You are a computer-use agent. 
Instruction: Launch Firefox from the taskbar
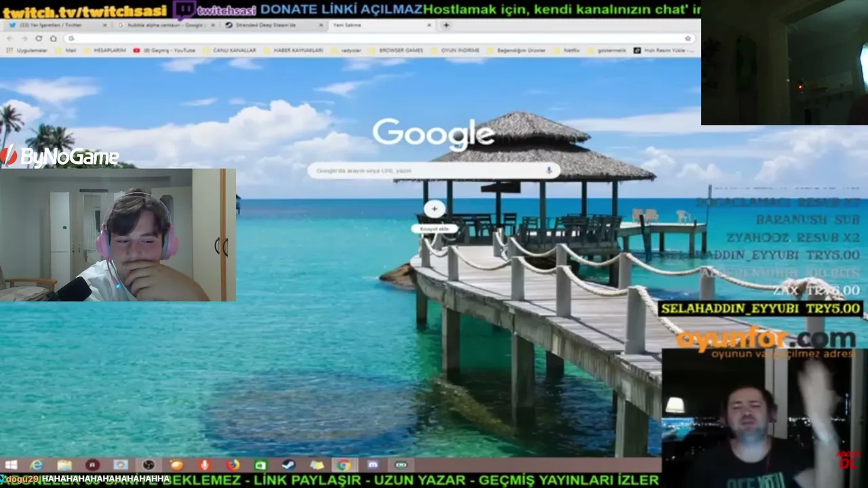[x=233, y=465]
